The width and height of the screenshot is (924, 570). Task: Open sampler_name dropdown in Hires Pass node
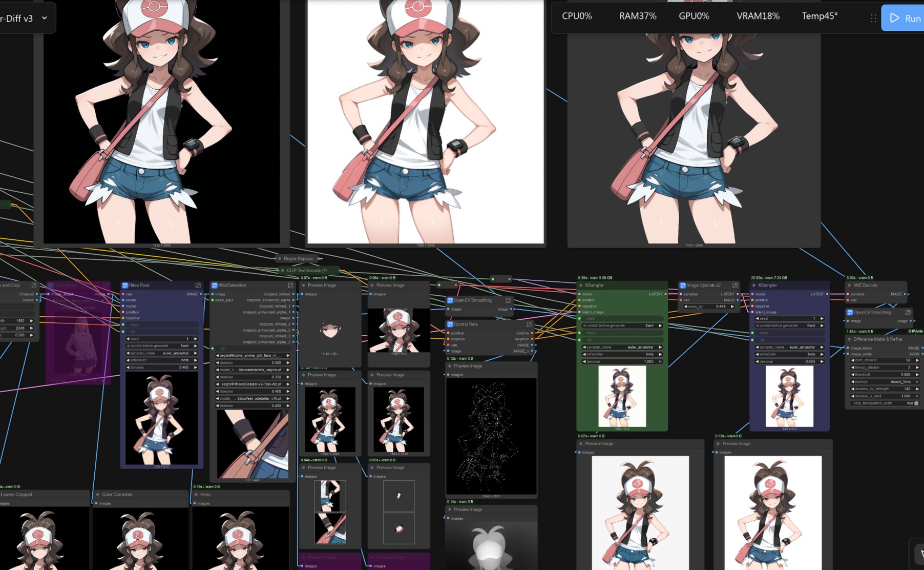pyautogui.click(x=162, y=353)
